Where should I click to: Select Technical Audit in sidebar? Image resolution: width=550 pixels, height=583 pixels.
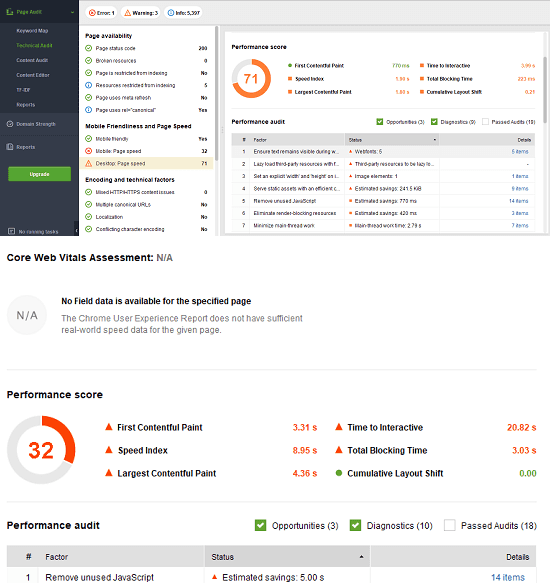[34, 45]
